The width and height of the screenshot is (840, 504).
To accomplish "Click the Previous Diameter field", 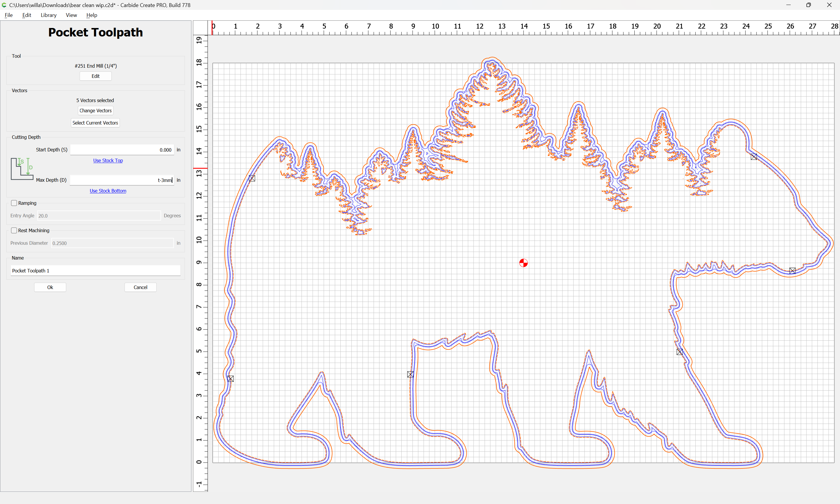I will point(112,243).
